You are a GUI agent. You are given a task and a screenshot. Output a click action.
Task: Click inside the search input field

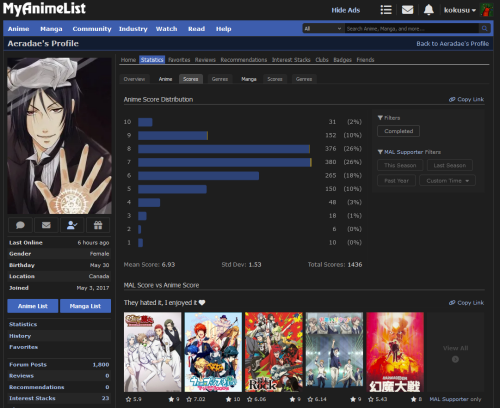(412, 29)
